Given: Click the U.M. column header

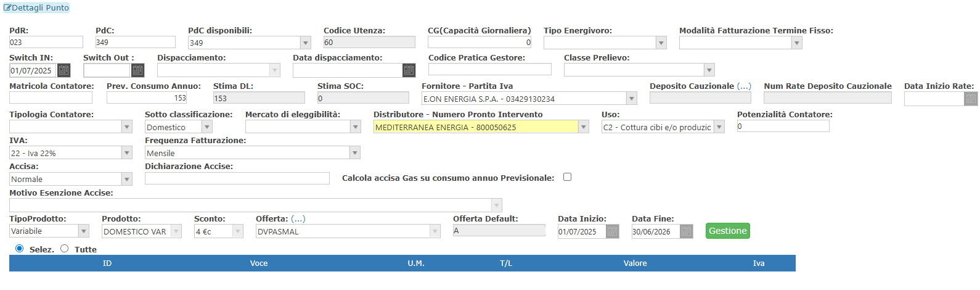Looking at the screenshot, I should point(416,263).
